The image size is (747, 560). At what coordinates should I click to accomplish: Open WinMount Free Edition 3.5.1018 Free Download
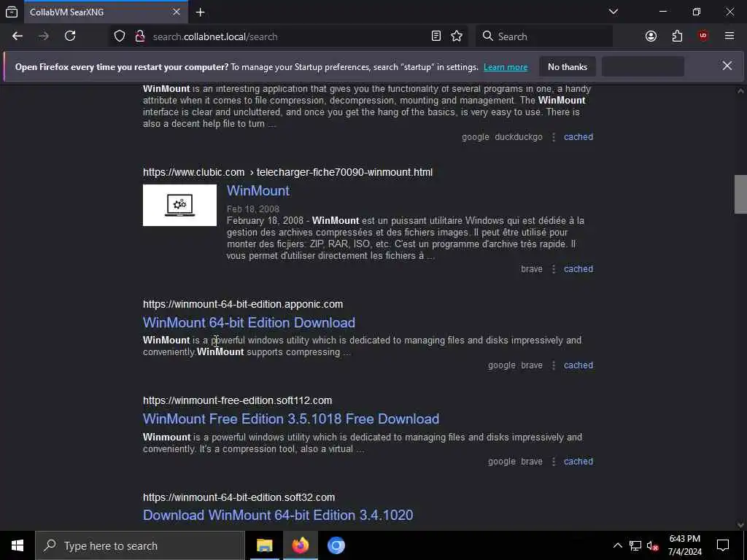click(291, 419)
